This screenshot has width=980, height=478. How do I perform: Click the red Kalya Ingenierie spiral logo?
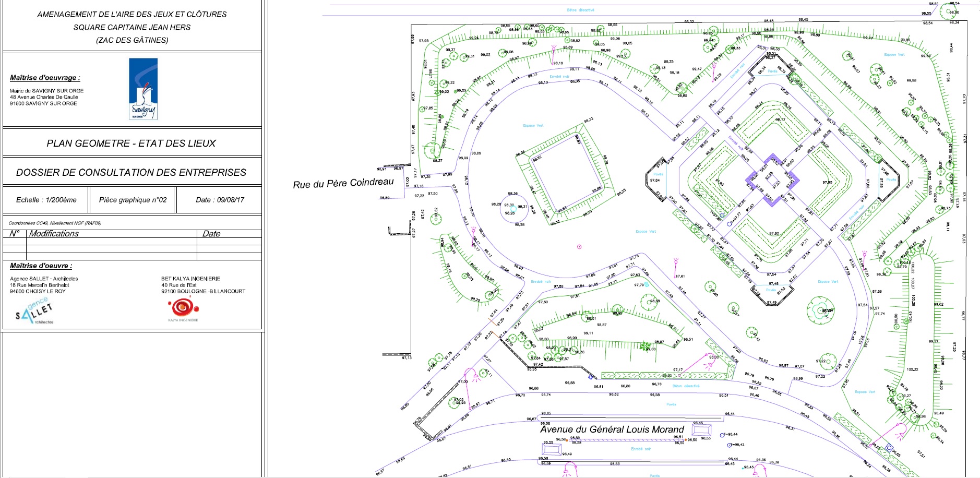tap(183, 307)
